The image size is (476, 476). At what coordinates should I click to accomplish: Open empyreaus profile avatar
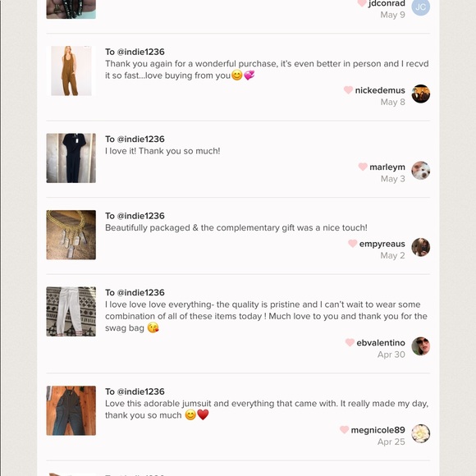click(x=420, y=247)
